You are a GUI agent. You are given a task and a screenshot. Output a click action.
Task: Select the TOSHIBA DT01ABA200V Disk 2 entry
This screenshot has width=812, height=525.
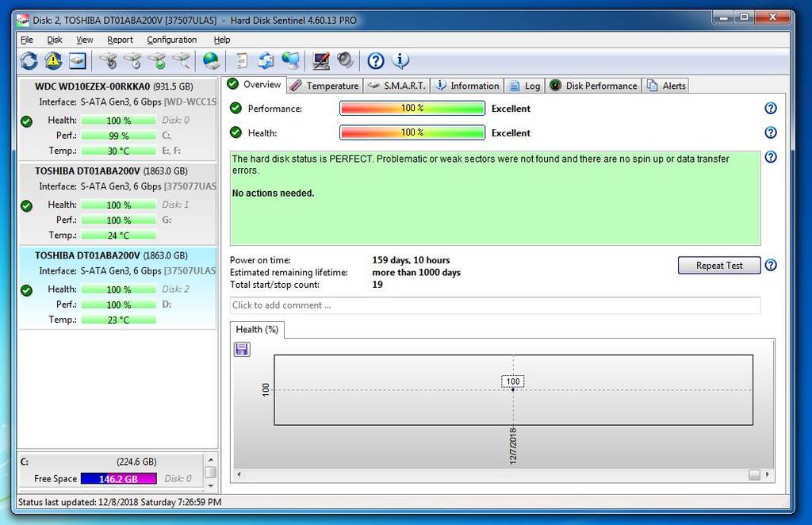click(117, 289)
